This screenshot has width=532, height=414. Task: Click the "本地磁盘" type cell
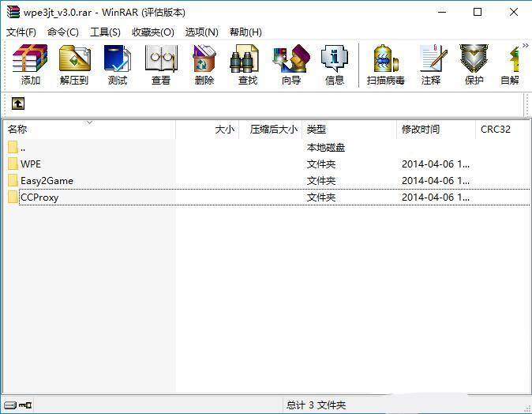[326, 148]
